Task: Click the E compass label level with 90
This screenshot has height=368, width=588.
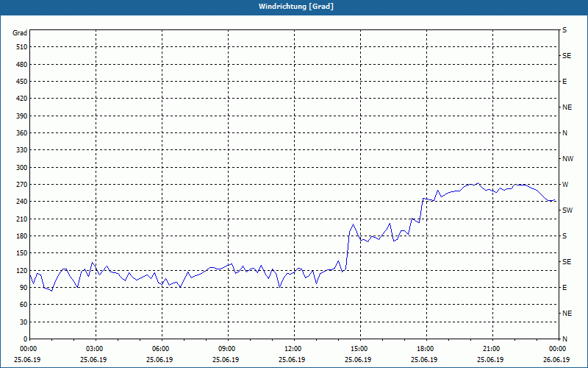Action: click(x=564, y=288)
